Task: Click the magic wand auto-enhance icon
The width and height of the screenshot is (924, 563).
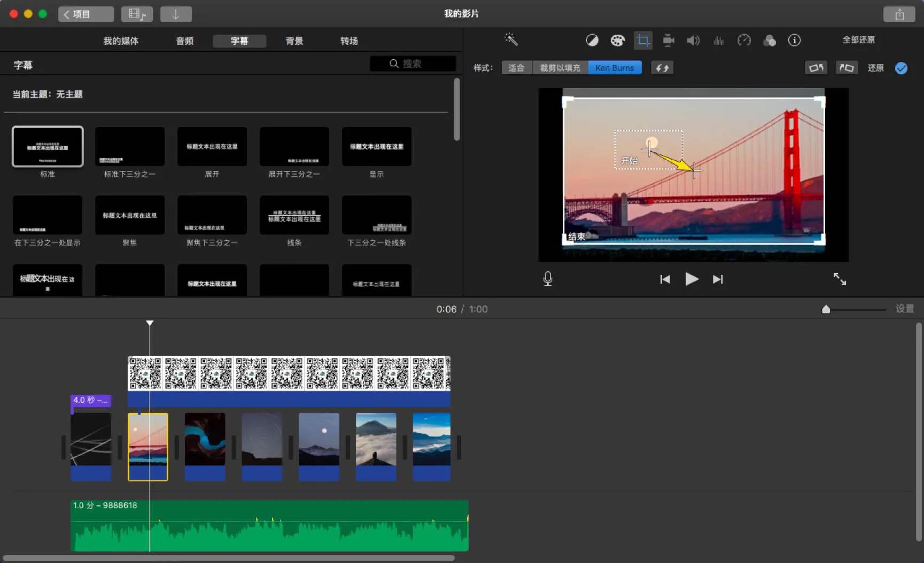Action: pos(511,40)
